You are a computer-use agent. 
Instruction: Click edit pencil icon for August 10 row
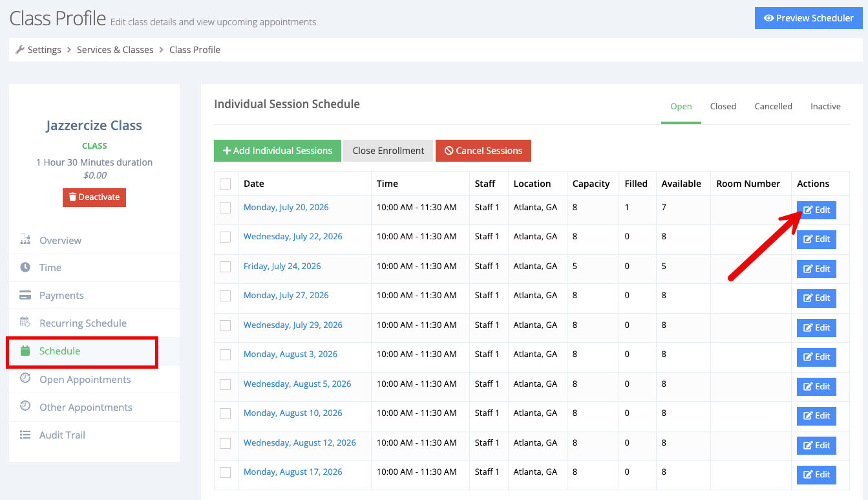tap(807, 416)
